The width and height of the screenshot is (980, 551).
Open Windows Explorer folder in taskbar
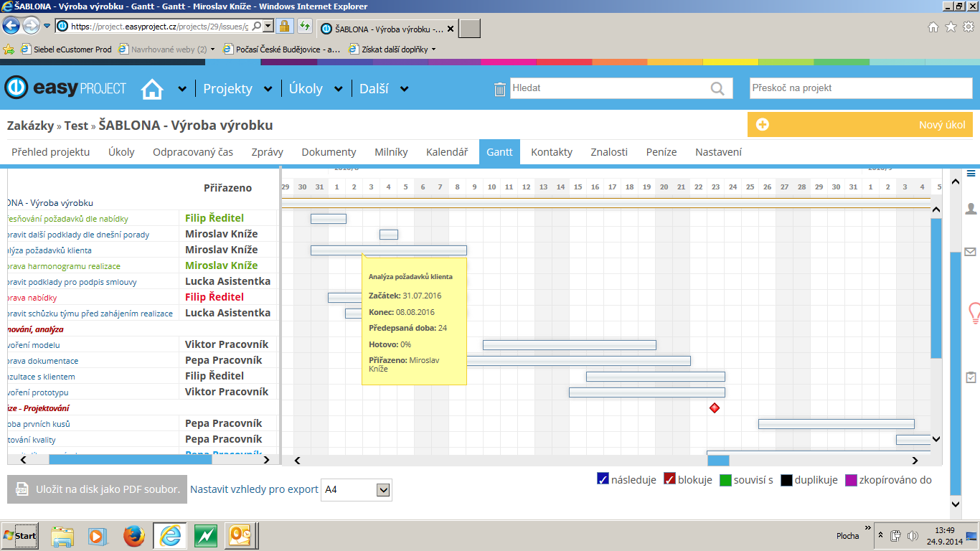[x=62, y=536]
